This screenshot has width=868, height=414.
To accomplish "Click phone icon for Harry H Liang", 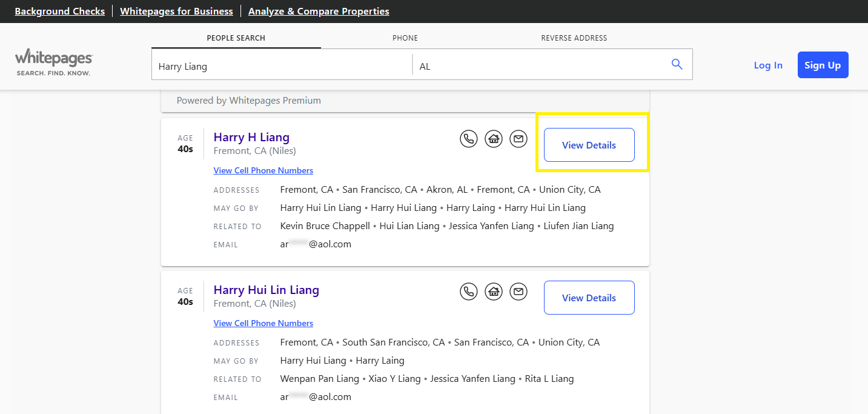I will tap(469, 139).
